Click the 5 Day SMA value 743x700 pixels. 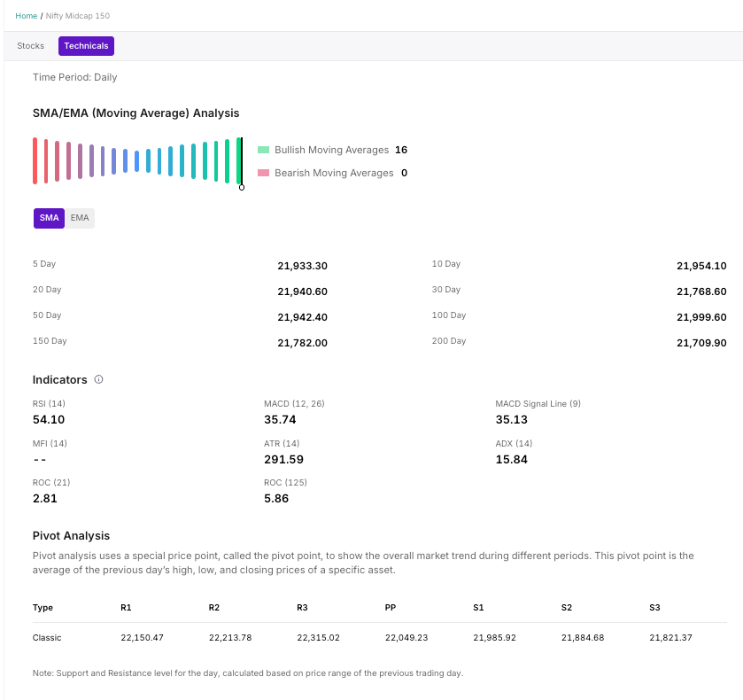[x=302, y=266]
